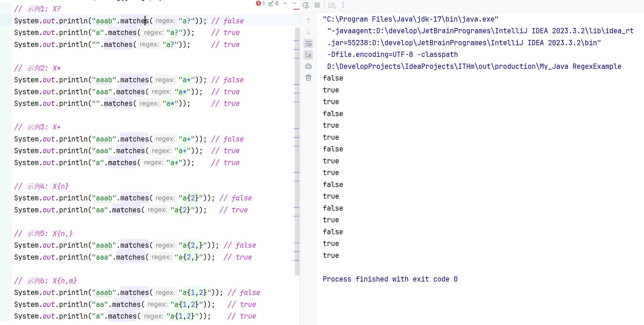Screen dimensions: 644x325
Task: Click the line "".matches("a?")
Action: [127, 44]
